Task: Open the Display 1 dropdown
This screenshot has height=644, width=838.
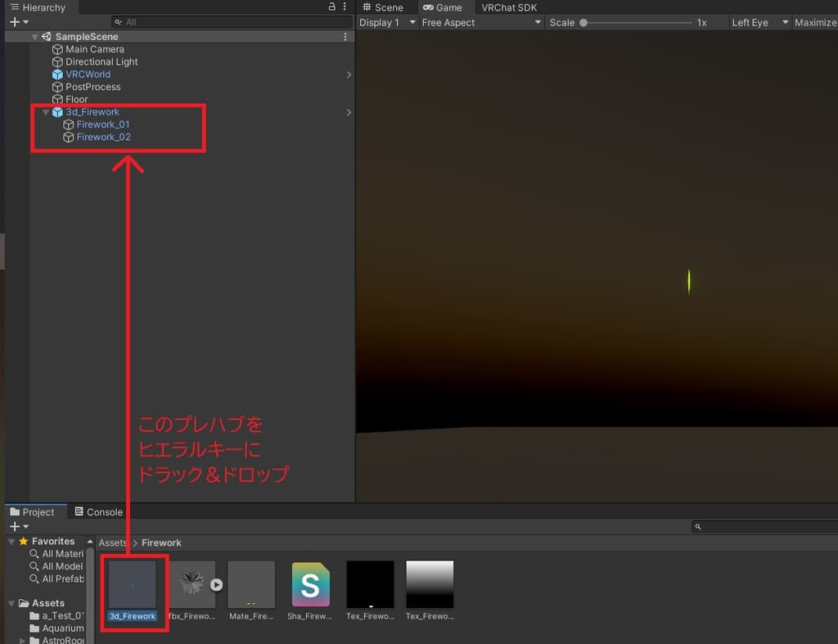Action: [x=386, y=22]
